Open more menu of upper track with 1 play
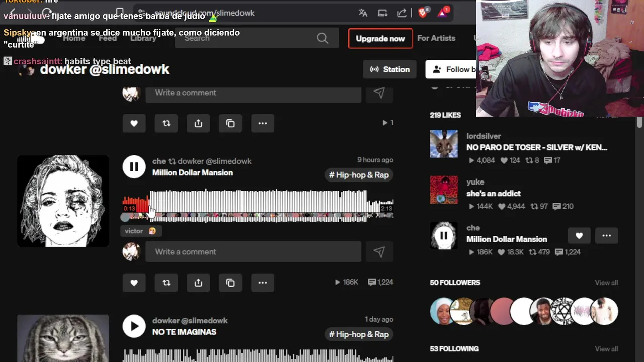The width and height of the screenshot is (644, 362). tap(263, 123)
